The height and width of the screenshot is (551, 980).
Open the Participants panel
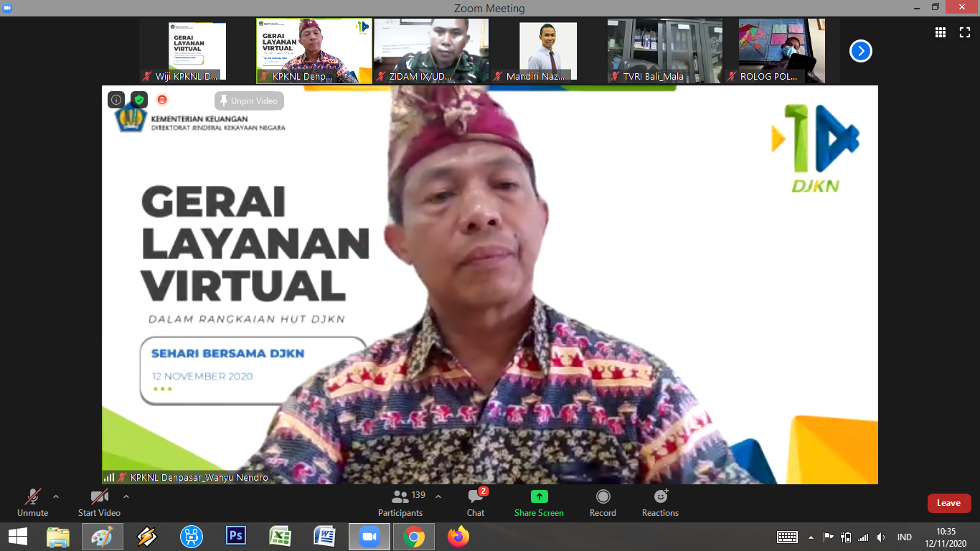(x=400, y=502)
